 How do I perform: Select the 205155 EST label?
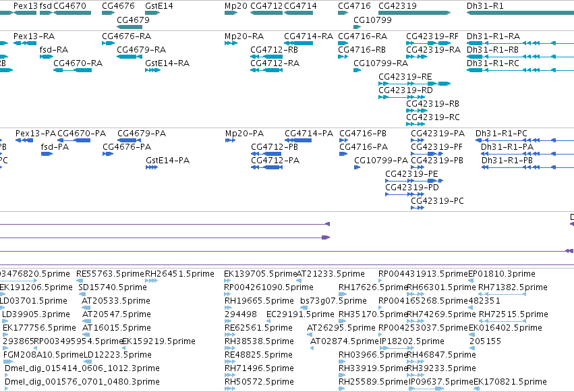[485, 341]
